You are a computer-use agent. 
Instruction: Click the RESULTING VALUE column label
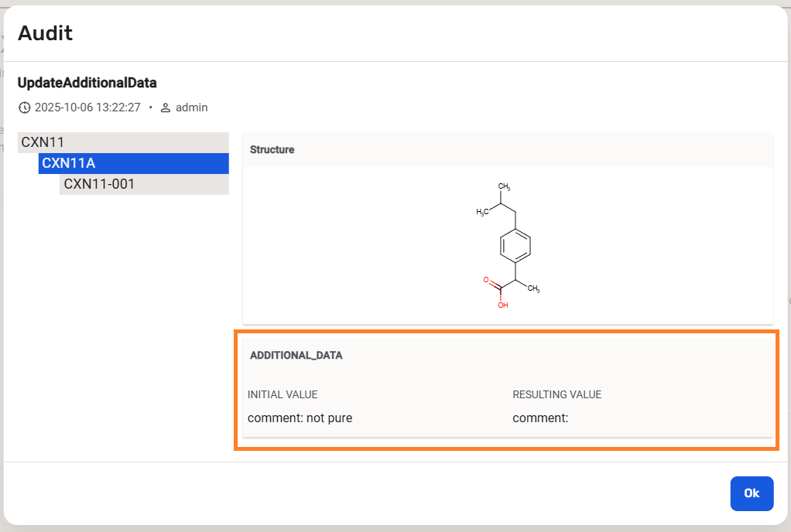click(556, 394)
